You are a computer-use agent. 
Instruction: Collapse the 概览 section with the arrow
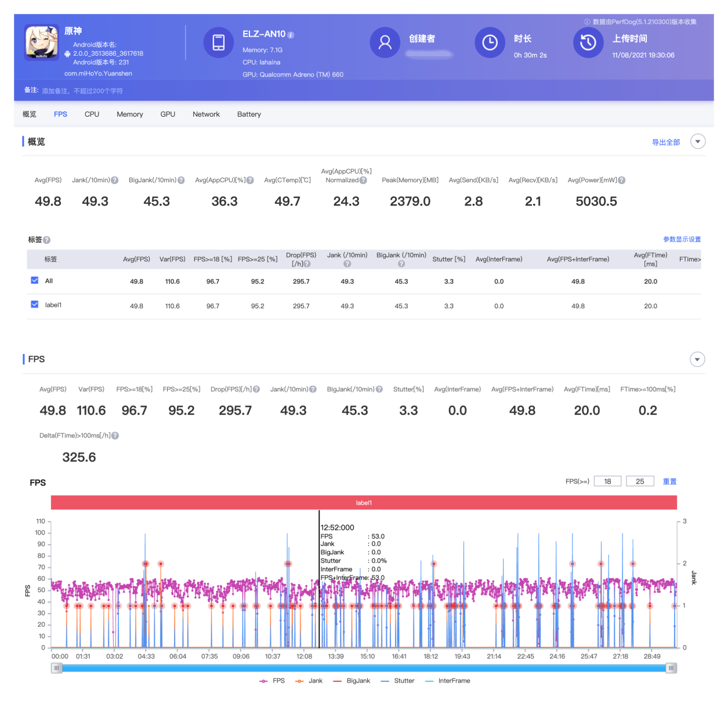point(698,142)
